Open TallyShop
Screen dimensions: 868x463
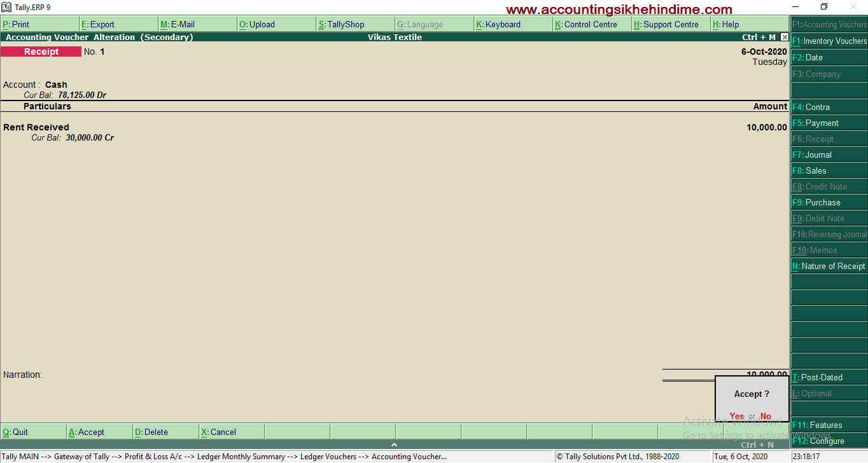click(x=355, y=24)
